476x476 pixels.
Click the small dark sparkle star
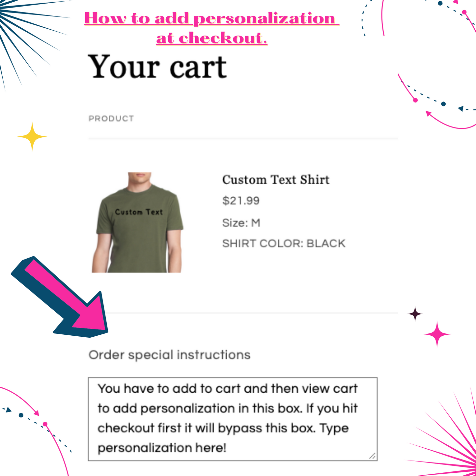[415, 314]
